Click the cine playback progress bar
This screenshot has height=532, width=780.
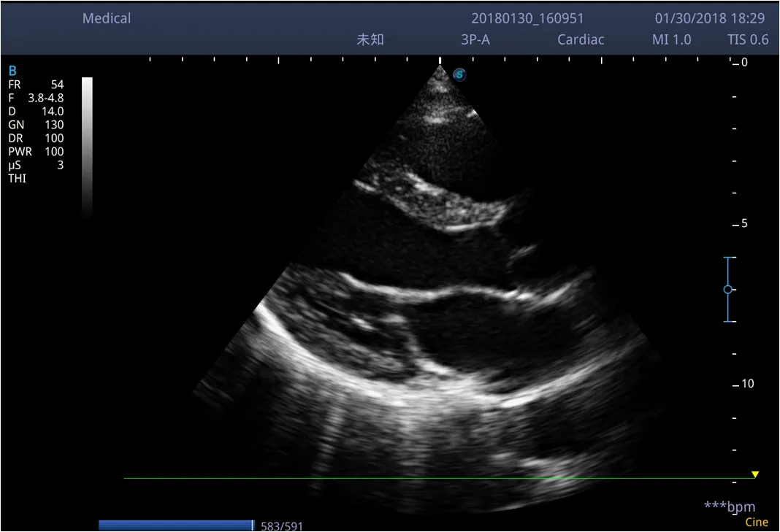(175, 525)
